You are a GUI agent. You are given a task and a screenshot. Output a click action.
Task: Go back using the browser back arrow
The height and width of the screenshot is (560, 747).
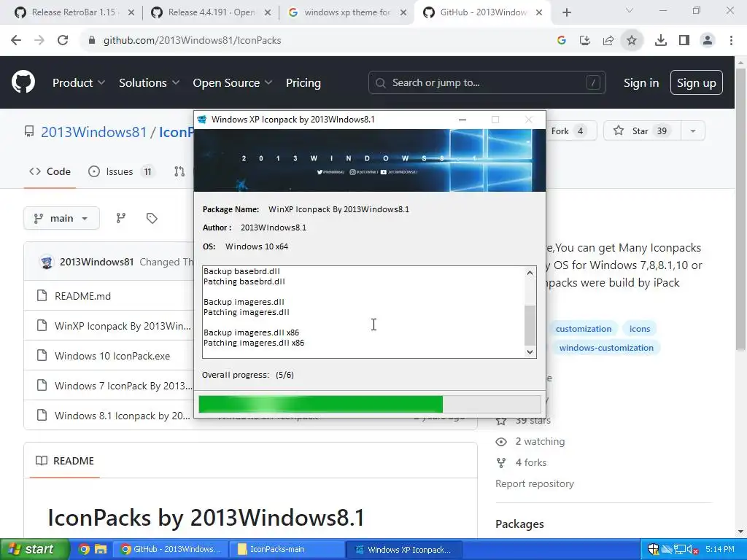pos(16,41)
